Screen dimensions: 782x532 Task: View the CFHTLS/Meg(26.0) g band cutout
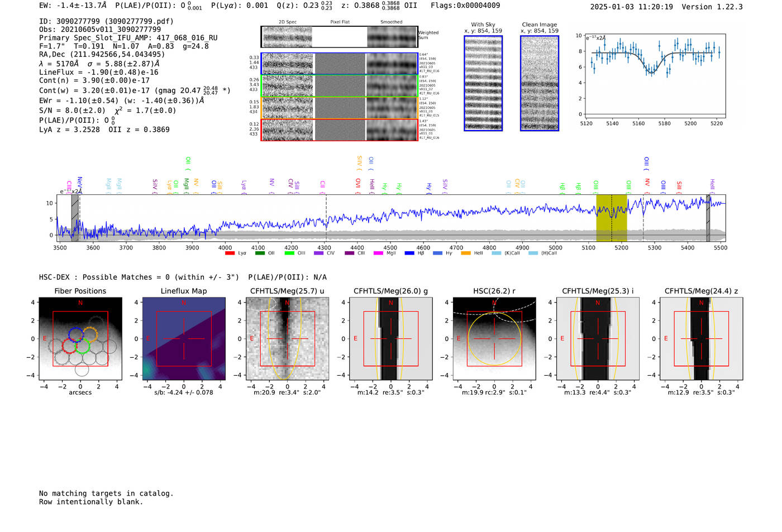(391, 339)
